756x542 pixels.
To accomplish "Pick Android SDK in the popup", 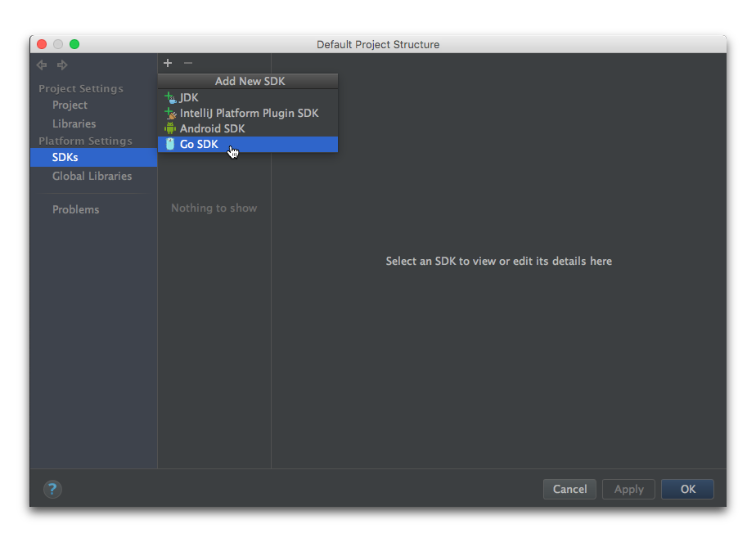I will point(248,128).
